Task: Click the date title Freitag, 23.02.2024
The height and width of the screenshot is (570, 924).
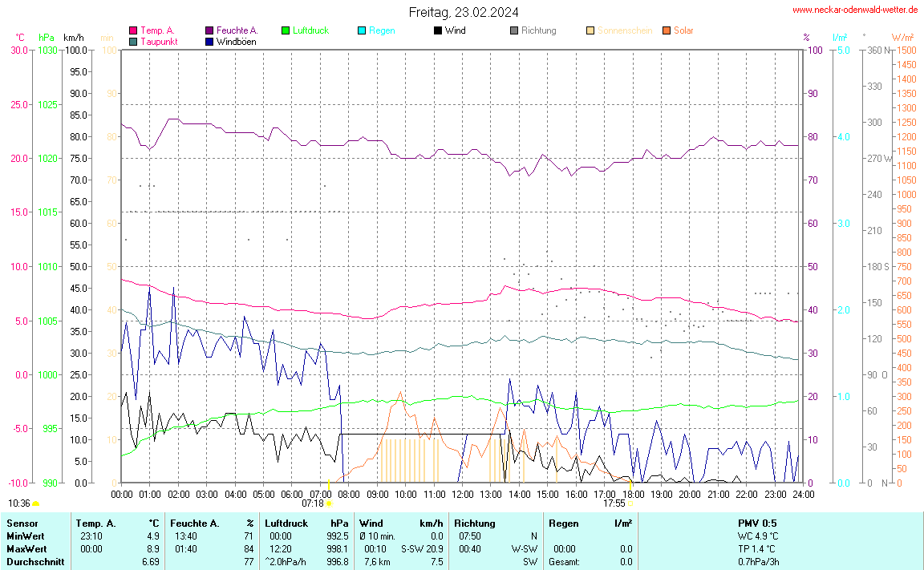Action: [x=463, y=12]
